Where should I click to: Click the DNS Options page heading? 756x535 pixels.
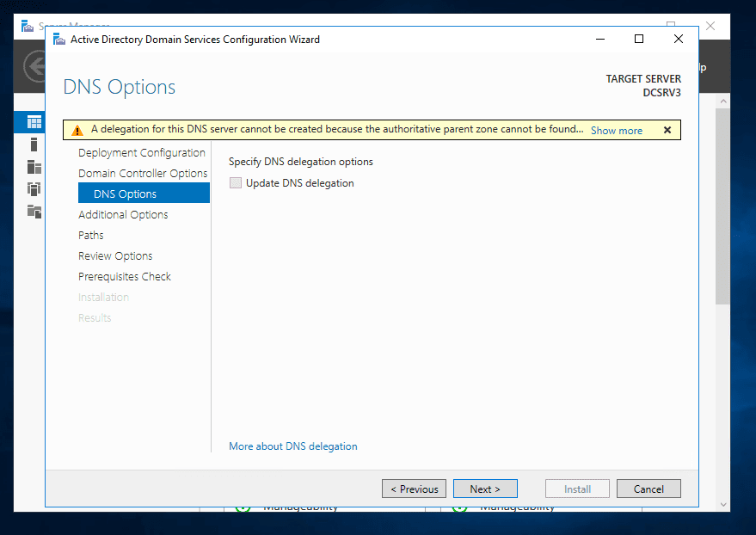click(x=119, y=87)
